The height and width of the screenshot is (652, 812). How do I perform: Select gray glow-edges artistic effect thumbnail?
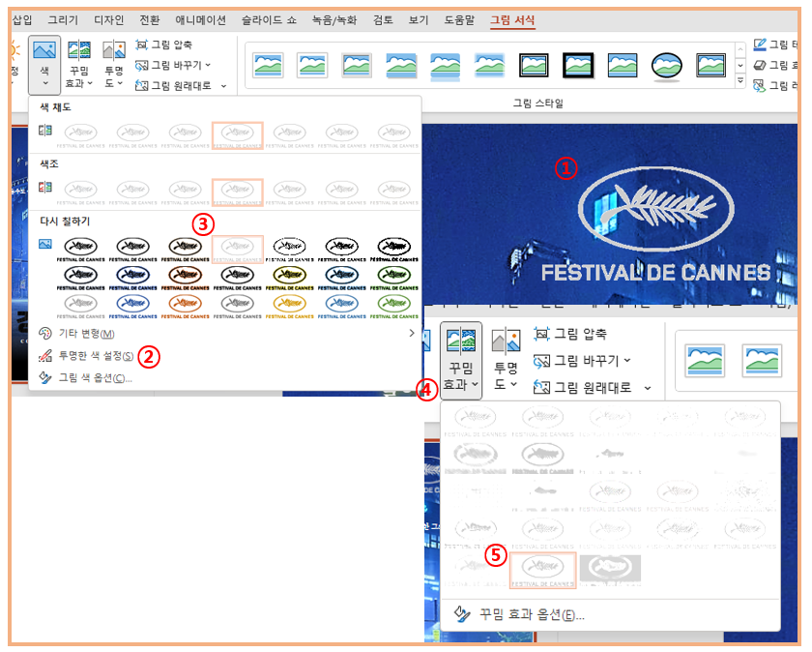click(x=610, y=569)
